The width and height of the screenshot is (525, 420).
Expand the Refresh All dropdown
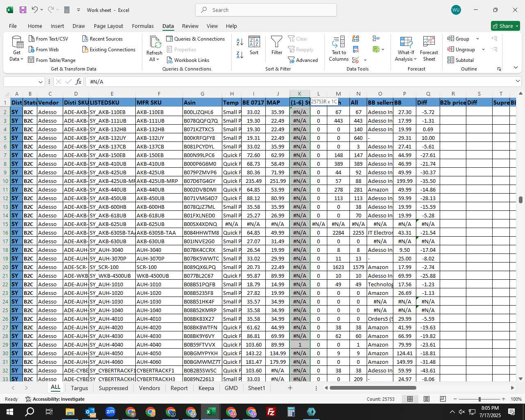pos(157,59)
